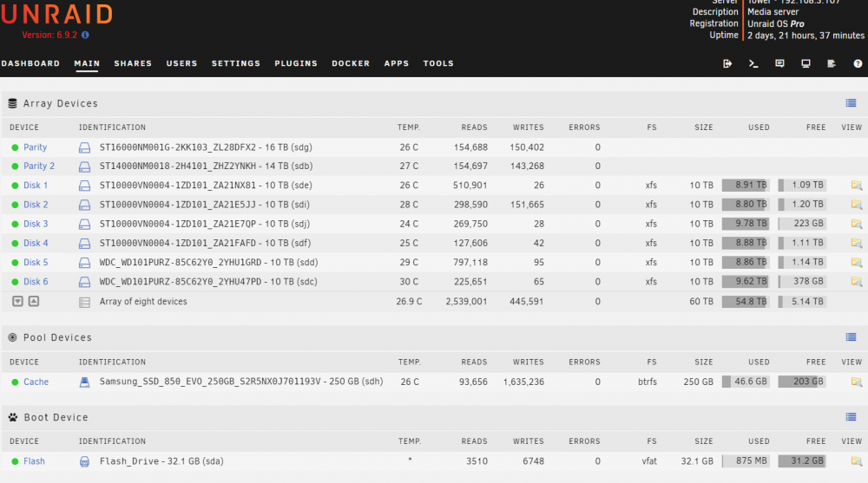The height and width of the screenshot is (483, 868).
Task: Open the Dashboard tab
Action: (x=30, y=63)
